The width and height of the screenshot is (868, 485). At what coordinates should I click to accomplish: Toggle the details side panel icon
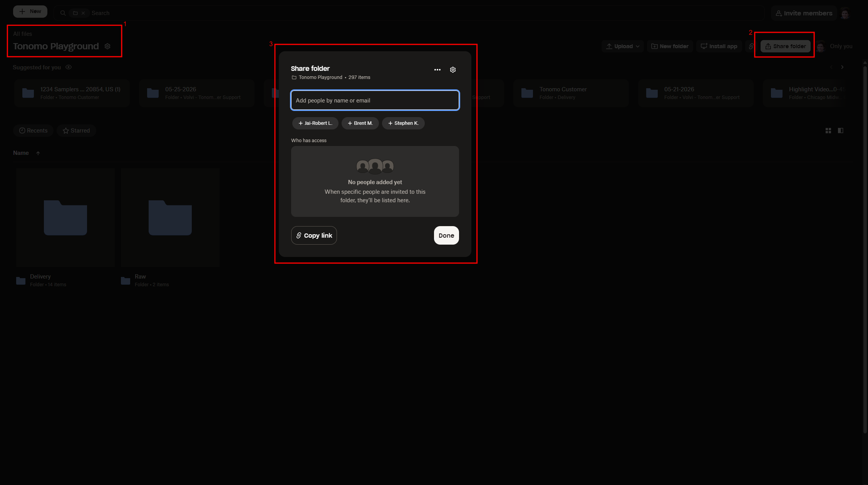[841, 131]
